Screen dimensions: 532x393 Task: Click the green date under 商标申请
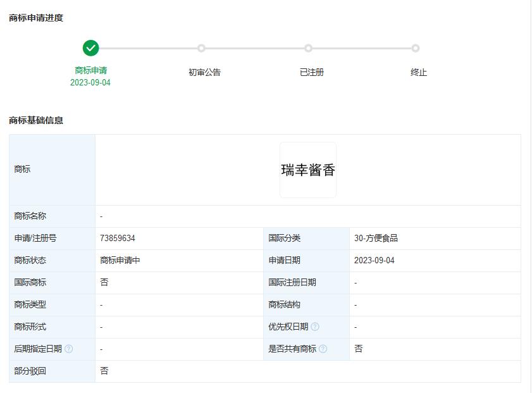[90, 82]
